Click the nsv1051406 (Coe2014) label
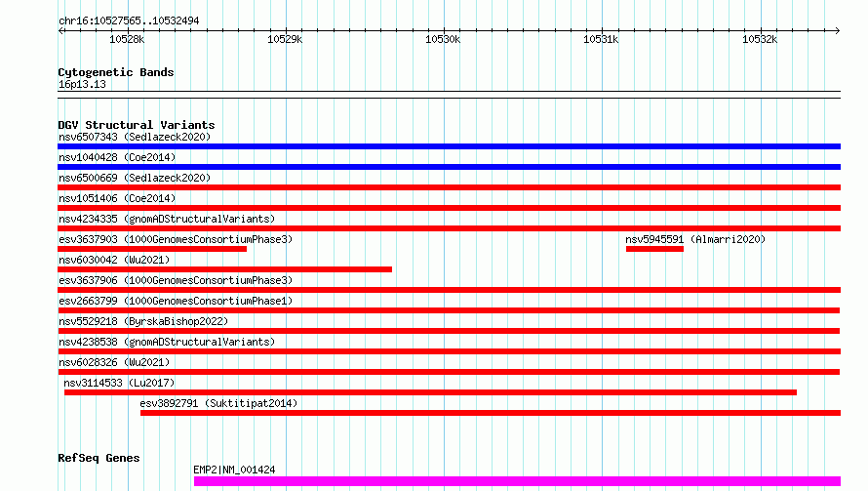The width and height of the screenshot is (868, 491). click(x=117, y=198)
